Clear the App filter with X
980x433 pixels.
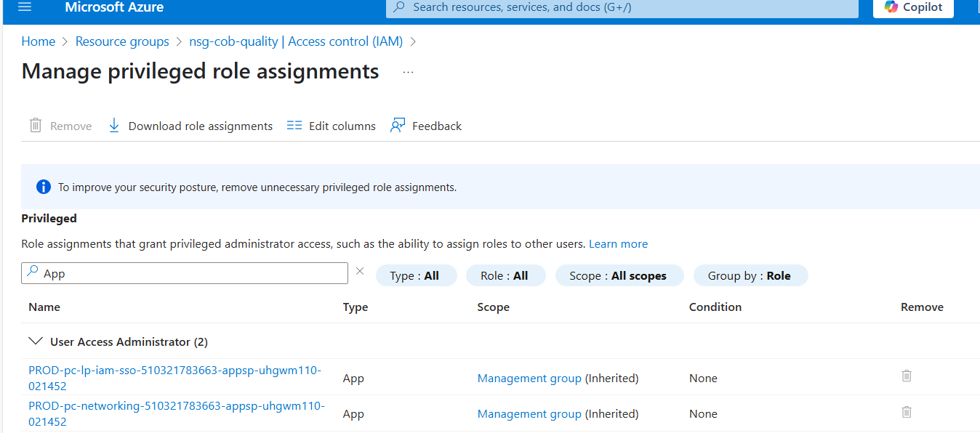360,271
